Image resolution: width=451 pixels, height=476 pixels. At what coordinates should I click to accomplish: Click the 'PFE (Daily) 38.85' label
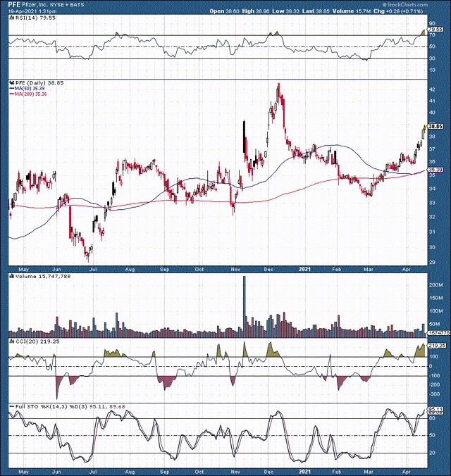(x=39, y=82)
